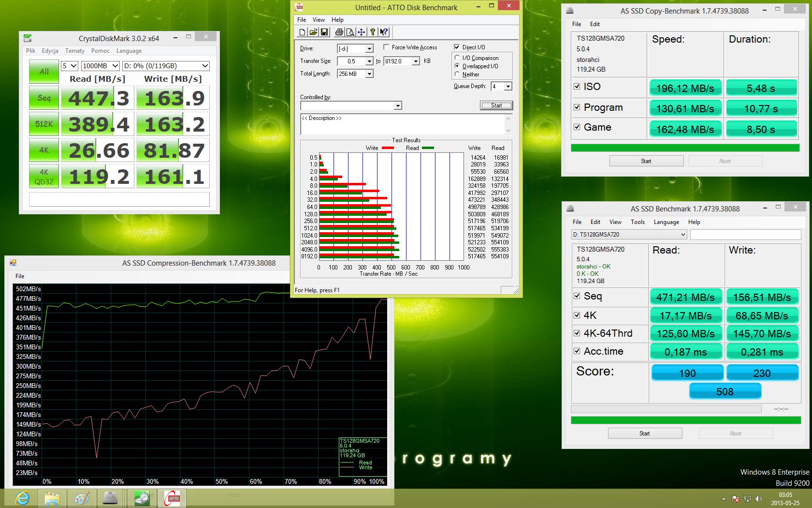Screen dimensions: 812x508
Task: Open the Tools menu in AS SSD Benchmark
Action: click(637, 222)
